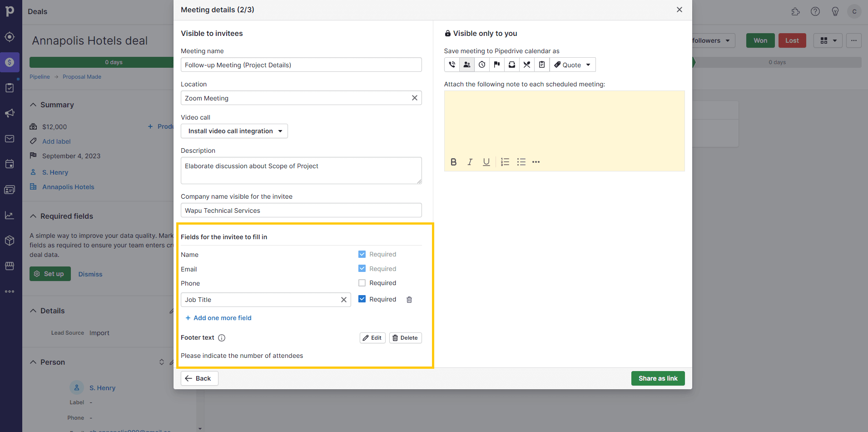
Task: Open Install video call integration dropdown
Action: coord(234,131)
